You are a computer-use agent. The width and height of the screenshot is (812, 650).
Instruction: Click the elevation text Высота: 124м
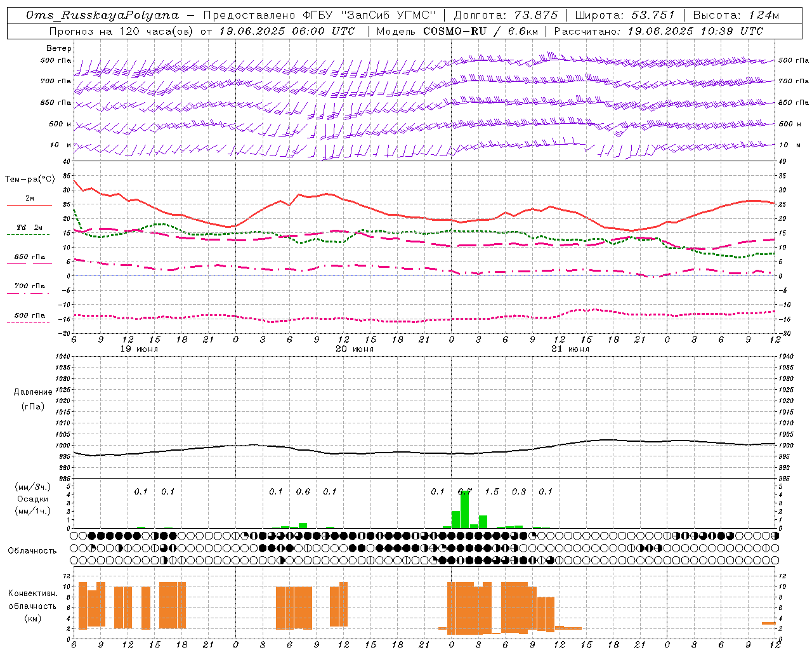[x=736, y=15]
